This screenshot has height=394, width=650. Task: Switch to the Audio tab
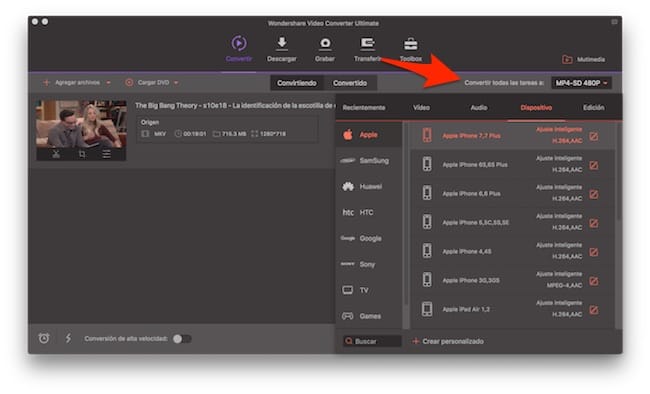pos(479,108)
